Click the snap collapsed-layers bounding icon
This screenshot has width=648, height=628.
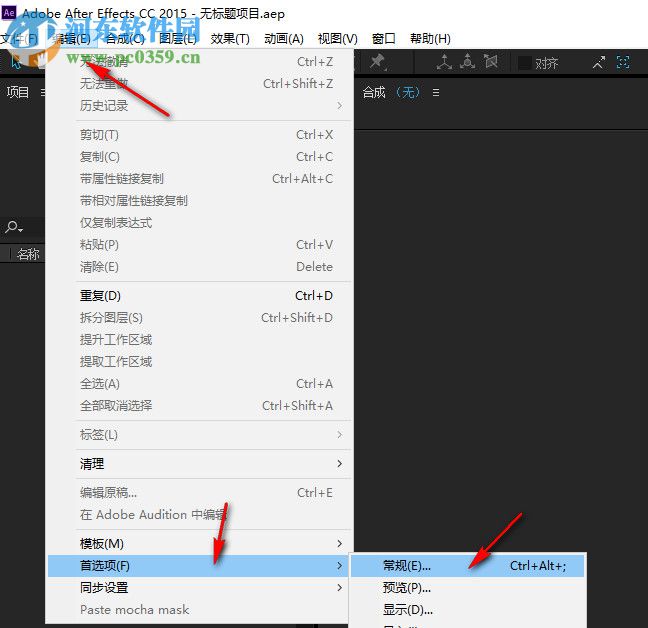point(623,63)
